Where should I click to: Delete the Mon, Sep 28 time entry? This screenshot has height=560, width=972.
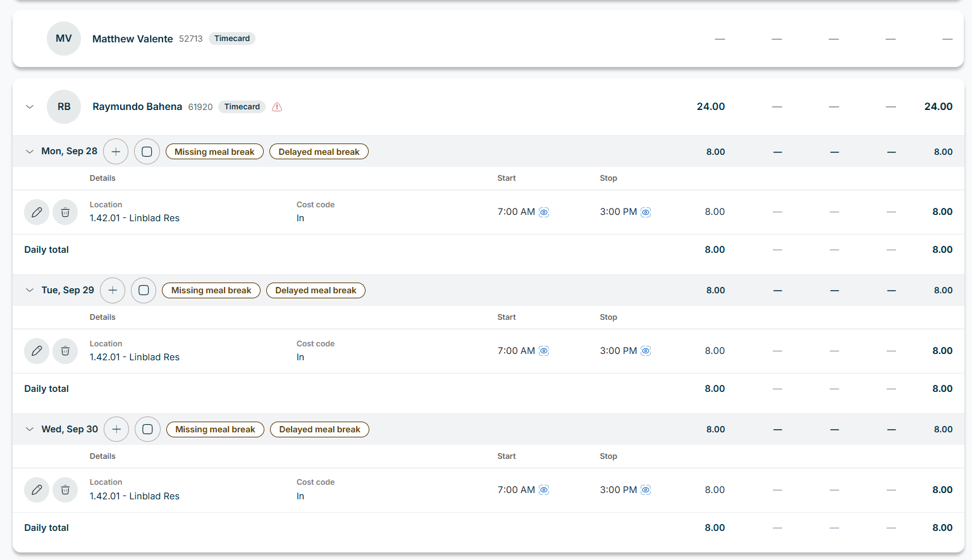65,212
